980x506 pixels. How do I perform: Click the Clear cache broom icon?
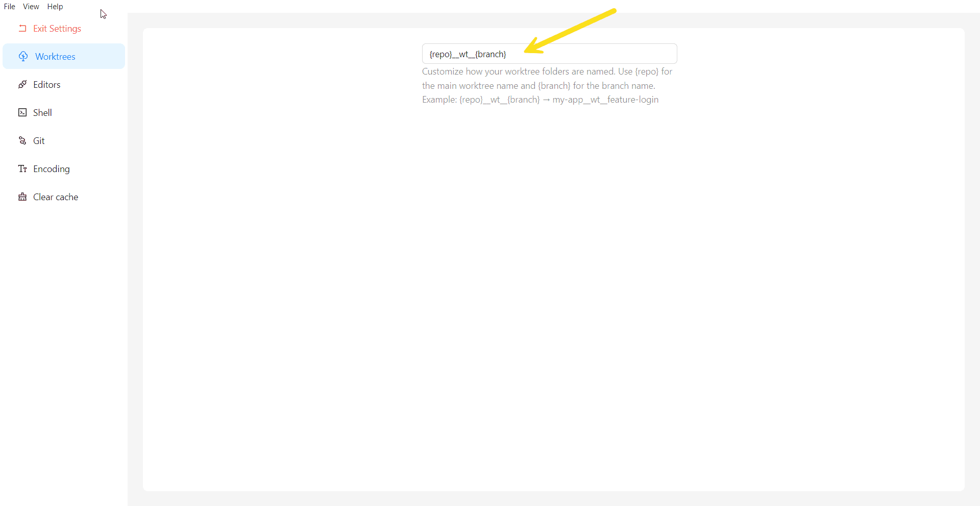[x=22, y=197]
